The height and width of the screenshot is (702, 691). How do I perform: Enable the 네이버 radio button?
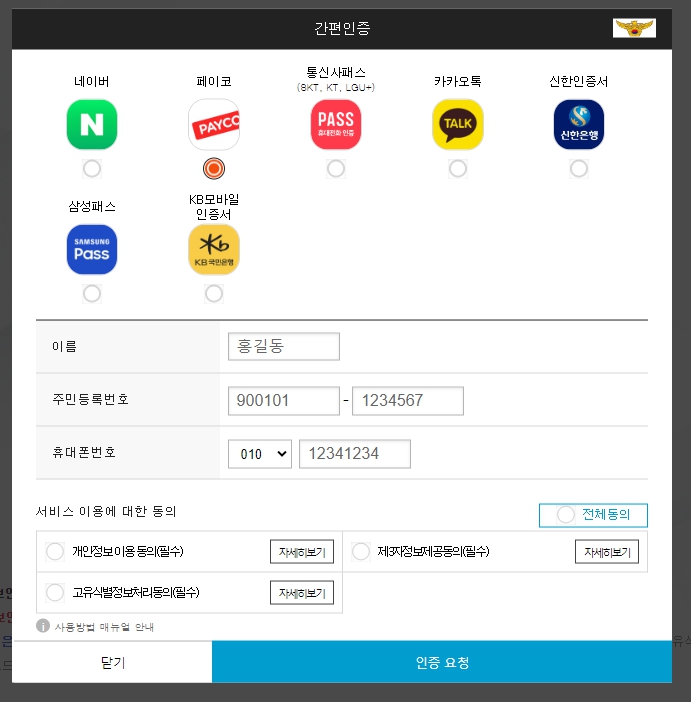point(92,169)
